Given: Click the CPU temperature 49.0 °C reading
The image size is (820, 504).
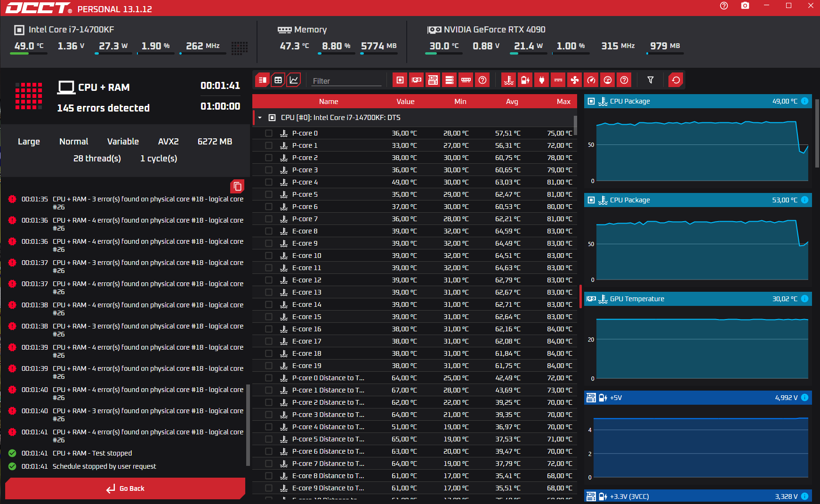Looking at the screenshot, I should tap(29, 46).
